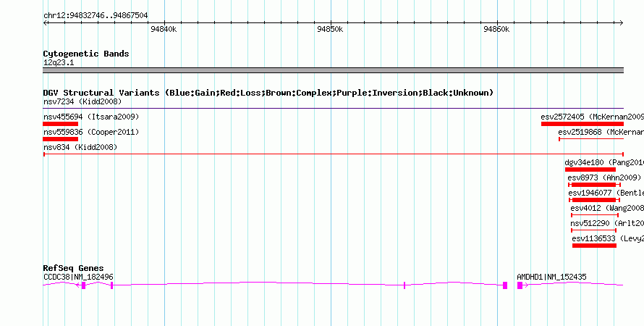Open the nsv512290 variant label
Image resolution: width=644 pixels, height=326 pixels.
(x=607, y=223)
